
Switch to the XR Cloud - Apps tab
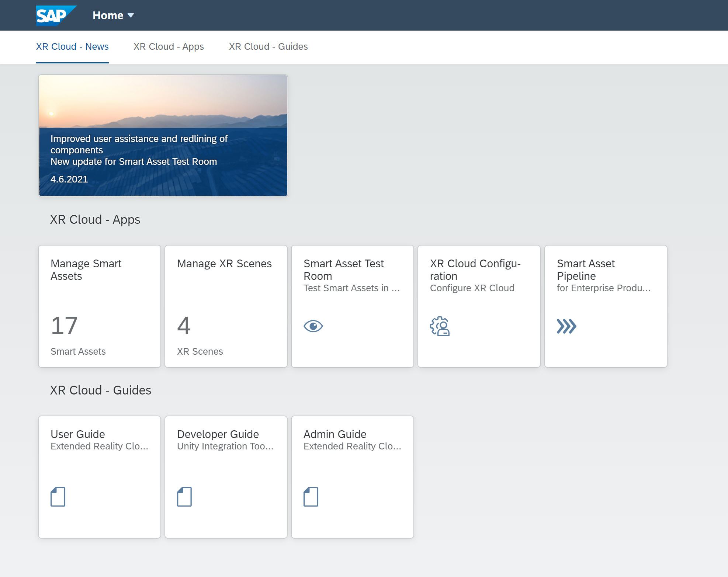click(169, 46)
